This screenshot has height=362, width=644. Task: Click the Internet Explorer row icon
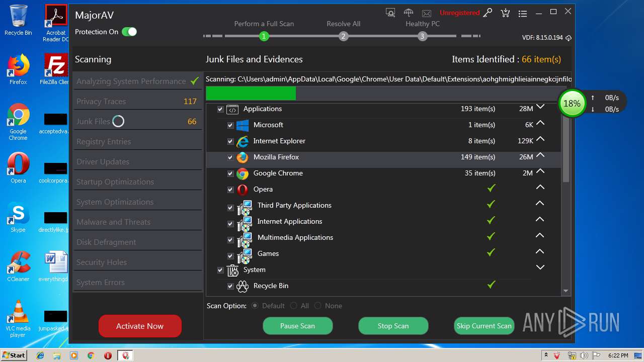(x=243, y=141)
